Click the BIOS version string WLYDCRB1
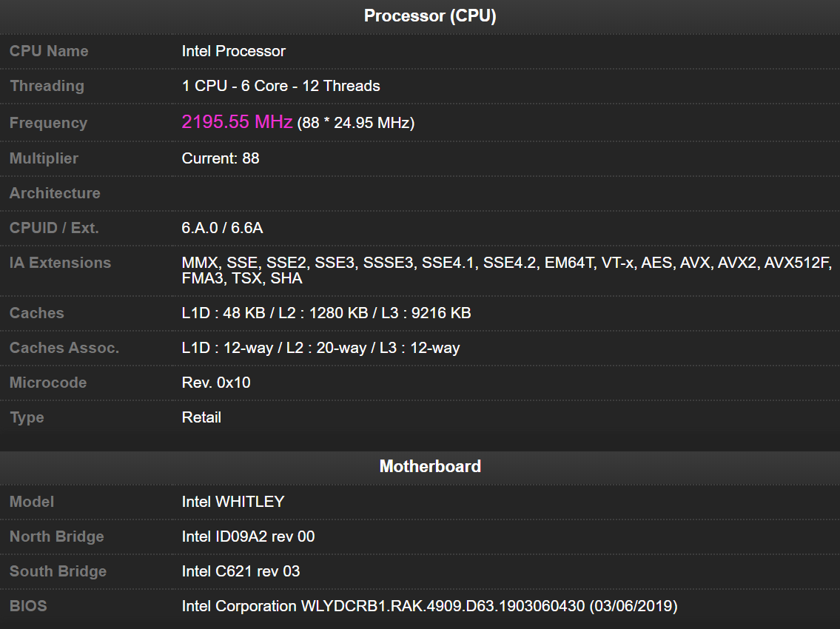840x629 pixels. (444, 606)
